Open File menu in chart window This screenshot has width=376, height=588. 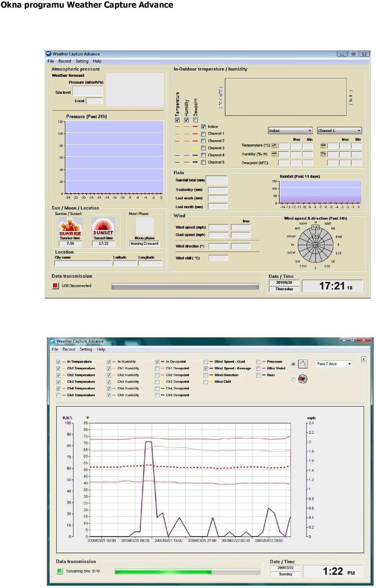pos(55,349)
